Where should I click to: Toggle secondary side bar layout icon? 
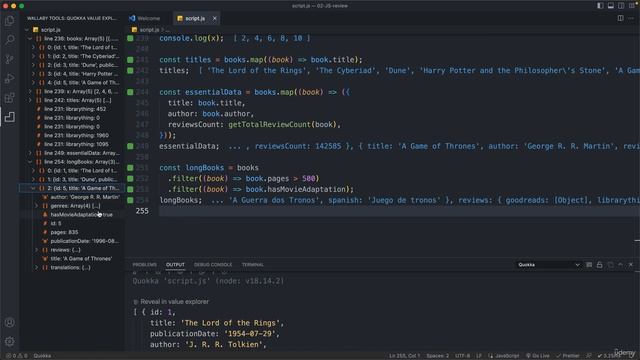621,6
